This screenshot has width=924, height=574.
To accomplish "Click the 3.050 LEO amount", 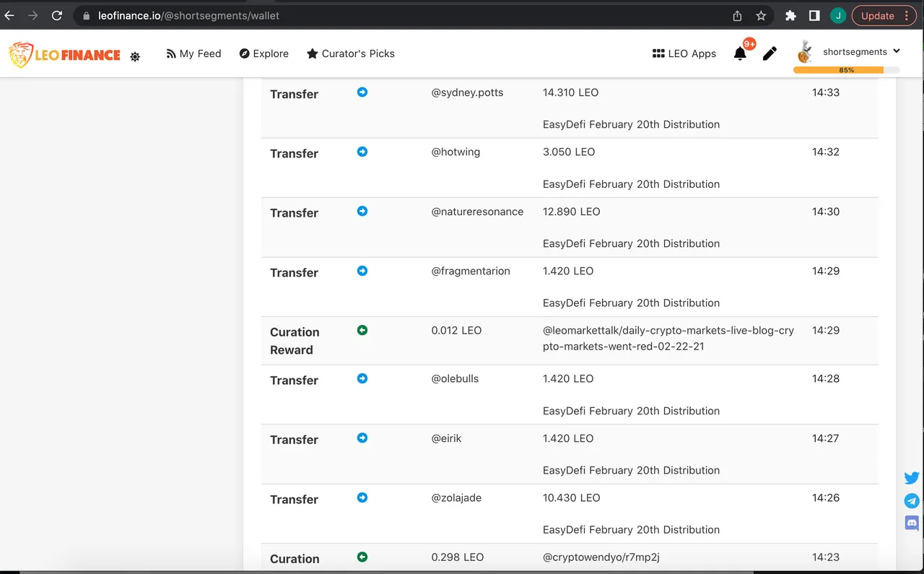I will (569, 152).
